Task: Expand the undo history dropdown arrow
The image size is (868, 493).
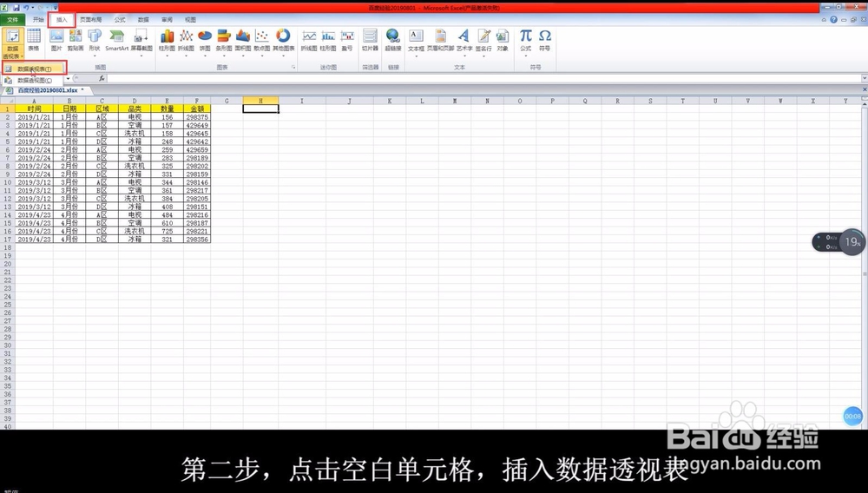Action: point(32,8)
